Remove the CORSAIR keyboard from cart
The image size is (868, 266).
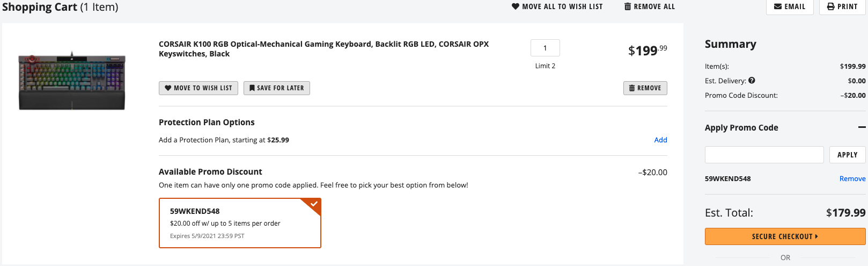coord(645,88)
